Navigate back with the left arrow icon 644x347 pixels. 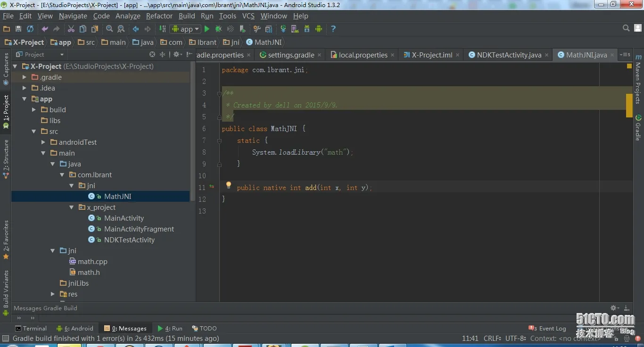135,29
